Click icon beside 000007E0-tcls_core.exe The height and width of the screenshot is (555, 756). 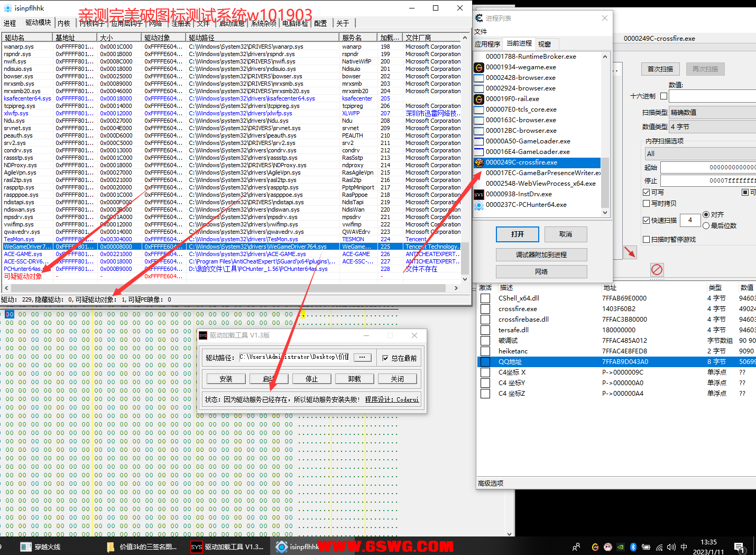tap(479, 110)
